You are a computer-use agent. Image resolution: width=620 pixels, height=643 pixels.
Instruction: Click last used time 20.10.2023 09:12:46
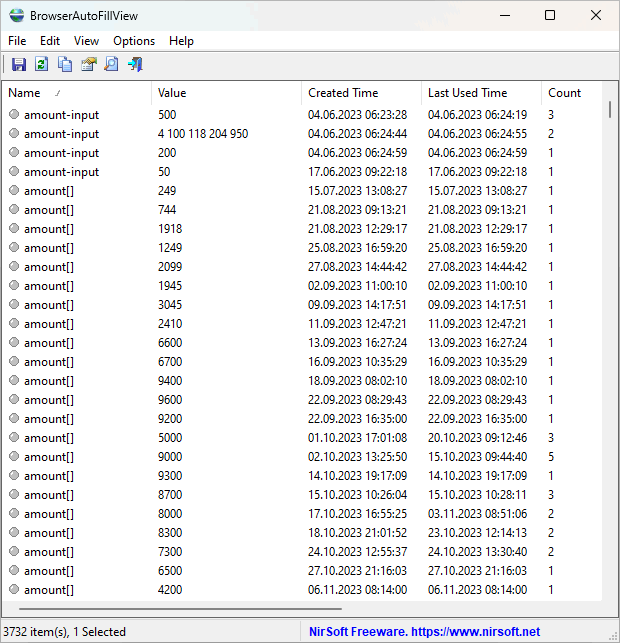click(477, 438)
